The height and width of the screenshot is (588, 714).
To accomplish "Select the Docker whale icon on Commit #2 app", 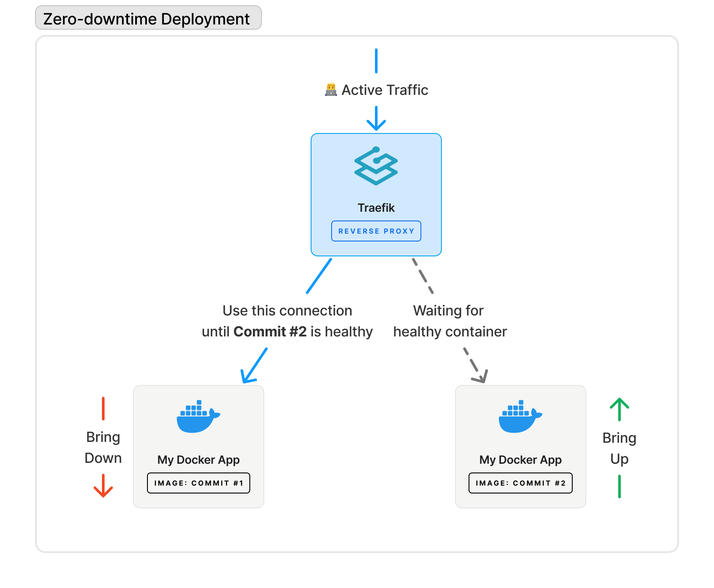I will (519, 416).
